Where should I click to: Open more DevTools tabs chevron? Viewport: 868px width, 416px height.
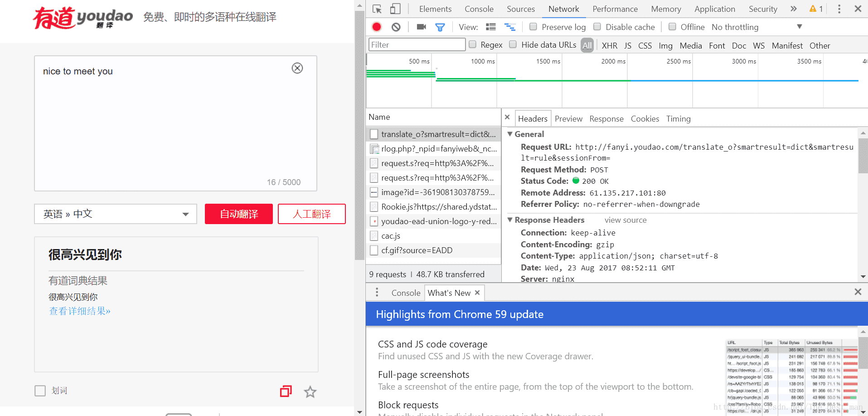(x=793, y=9)
